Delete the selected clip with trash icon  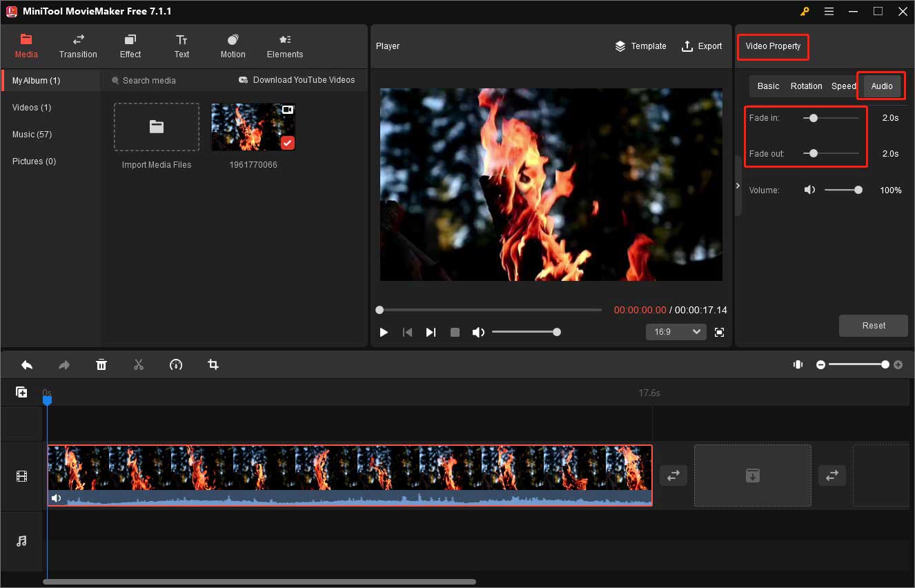coord(101,364)
